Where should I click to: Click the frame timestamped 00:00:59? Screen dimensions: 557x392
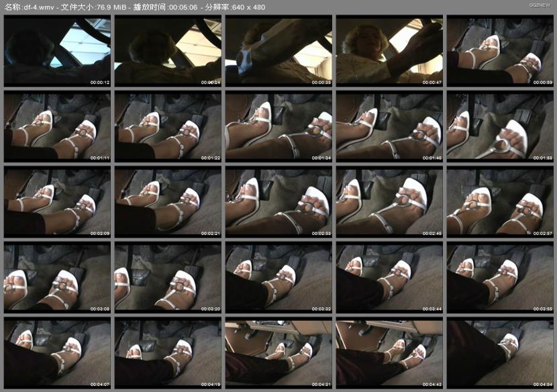tap(500, 52)
